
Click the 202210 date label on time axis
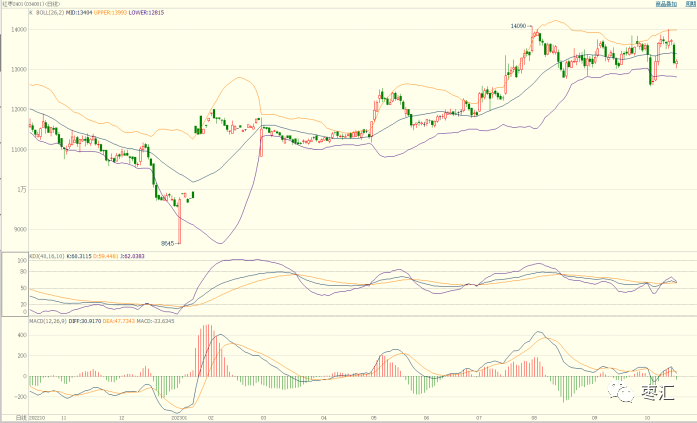click(x=36, y=418)
